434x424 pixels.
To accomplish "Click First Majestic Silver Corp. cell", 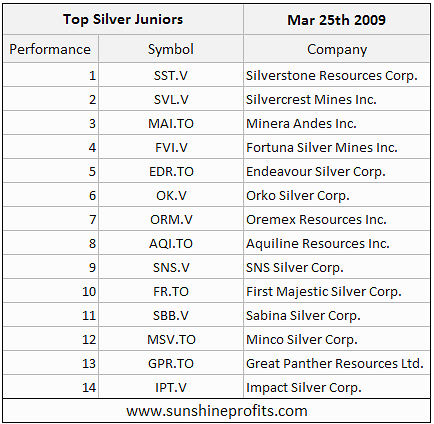I will 337,291.
